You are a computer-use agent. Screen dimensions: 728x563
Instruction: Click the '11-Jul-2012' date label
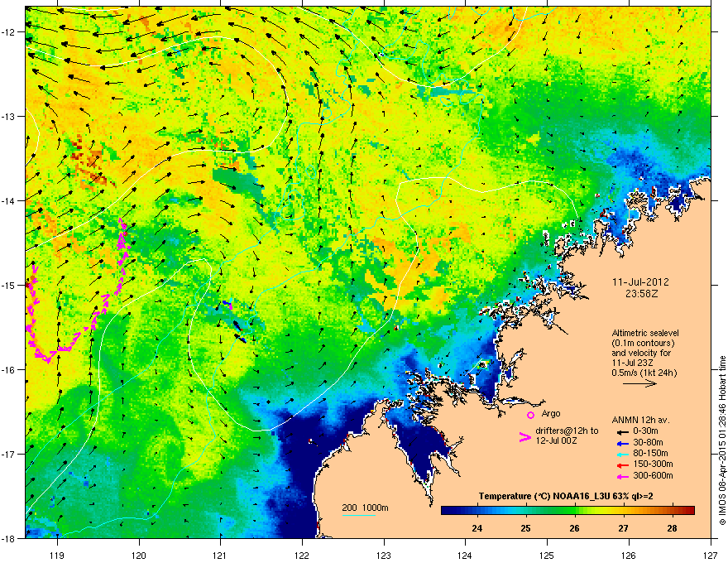(x=640, y=282)
